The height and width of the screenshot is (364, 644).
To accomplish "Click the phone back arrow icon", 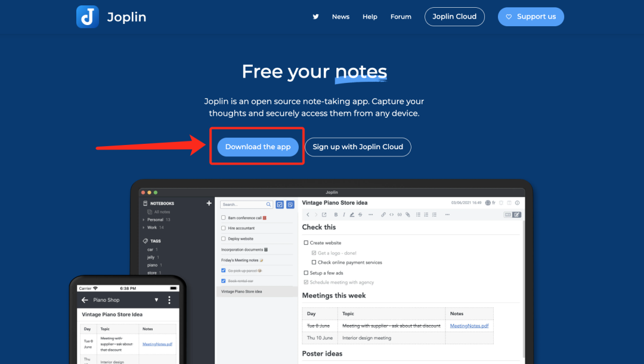I will (x=85, y=300).
